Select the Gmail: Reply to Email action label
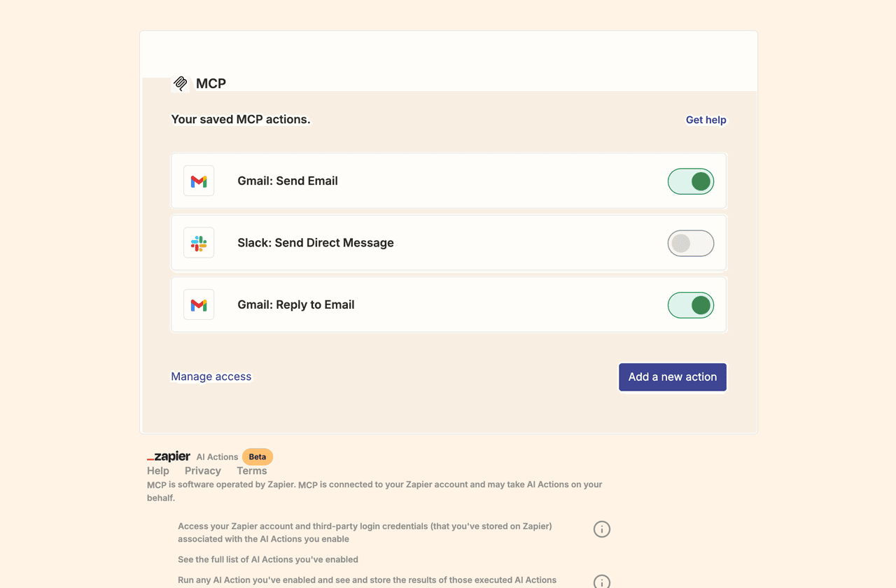Viewport: 896px width, 588px height. point(296,305)
